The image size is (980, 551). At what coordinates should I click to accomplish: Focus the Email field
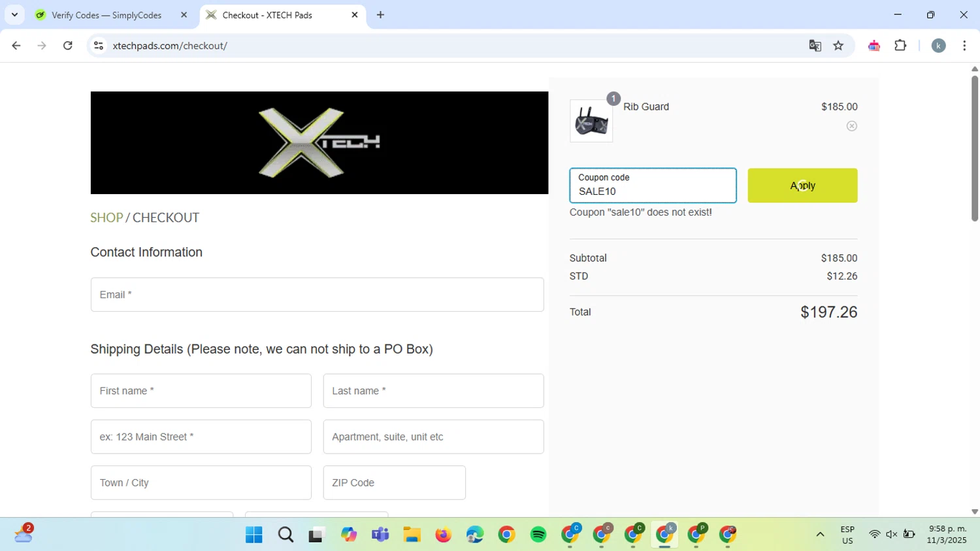point(317,295)
